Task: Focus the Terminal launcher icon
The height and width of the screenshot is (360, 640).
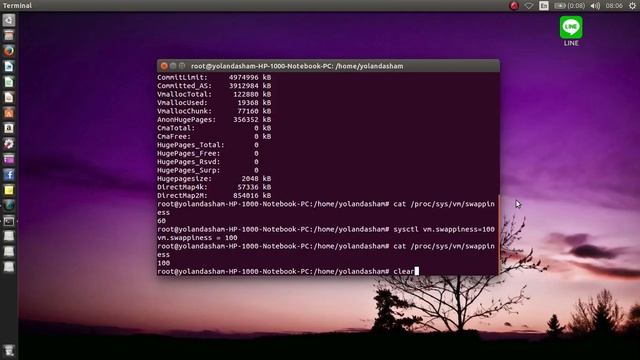Action: 9,221
